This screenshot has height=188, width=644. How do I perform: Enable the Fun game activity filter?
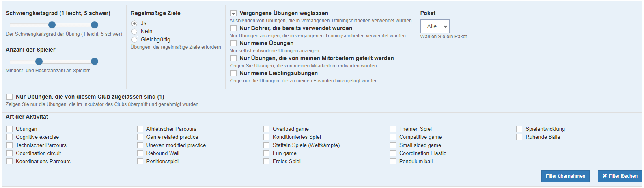click(266, 153)
